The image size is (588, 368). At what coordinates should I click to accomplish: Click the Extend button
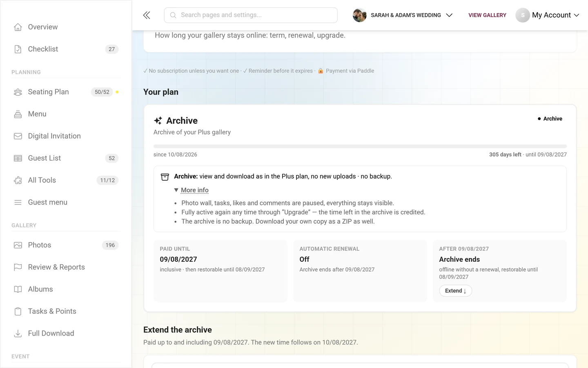pyautogui.click(x=455, y=291)
